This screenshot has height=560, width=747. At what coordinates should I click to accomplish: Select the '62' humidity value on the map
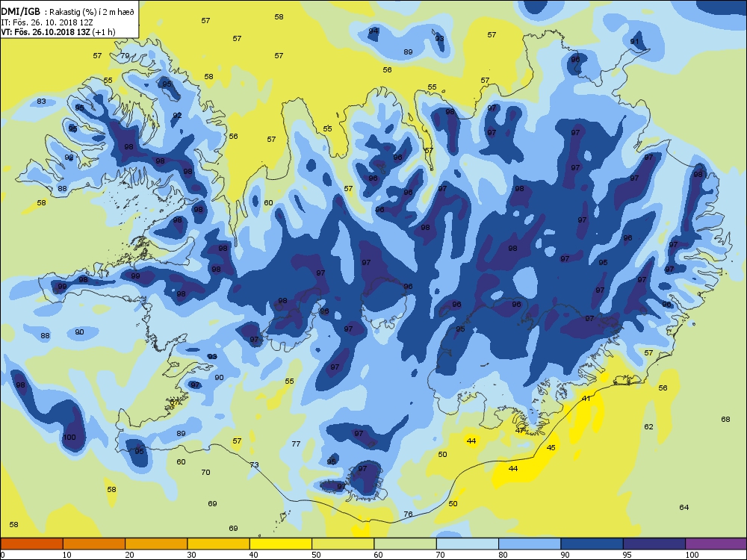click(649, 426)
